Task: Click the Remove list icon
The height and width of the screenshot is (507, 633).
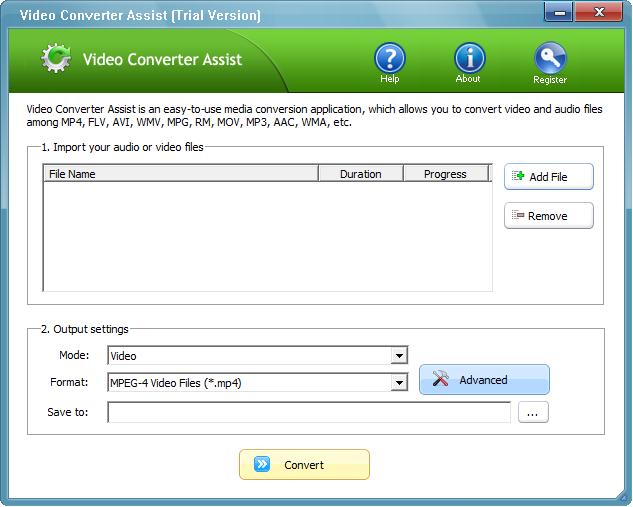Action: coord(518,216)
